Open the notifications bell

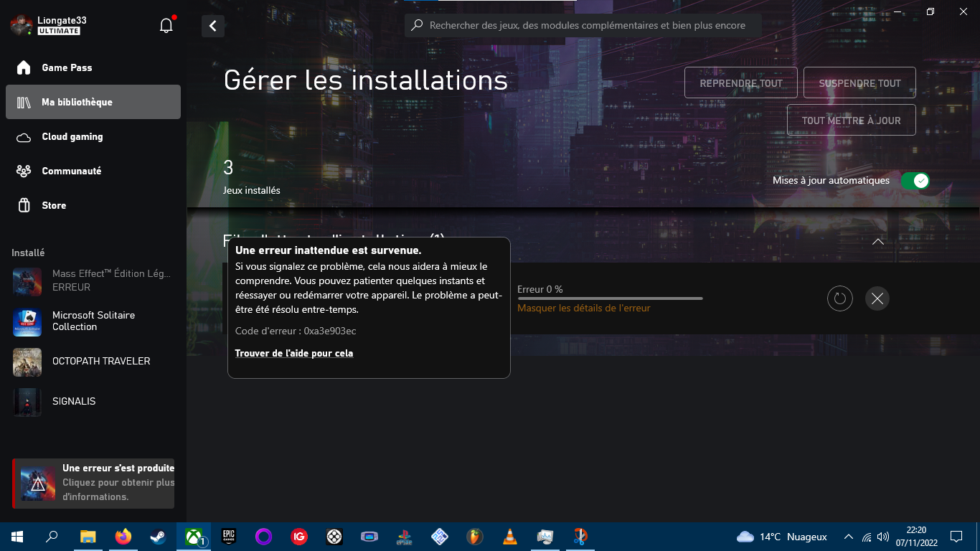pyautogui.click(x=166, y=26)
